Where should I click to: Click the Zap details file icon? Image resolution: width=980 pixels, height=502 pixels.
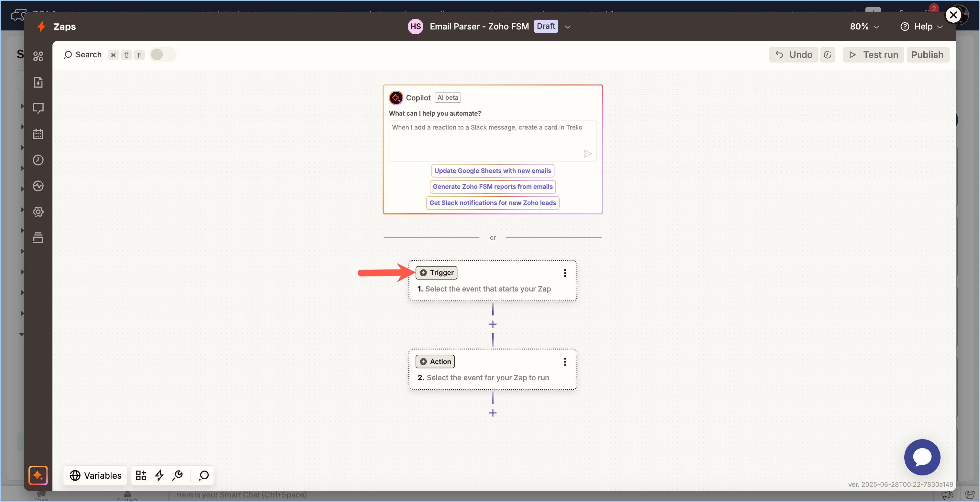pyautogui.click(x=38, y=82)
